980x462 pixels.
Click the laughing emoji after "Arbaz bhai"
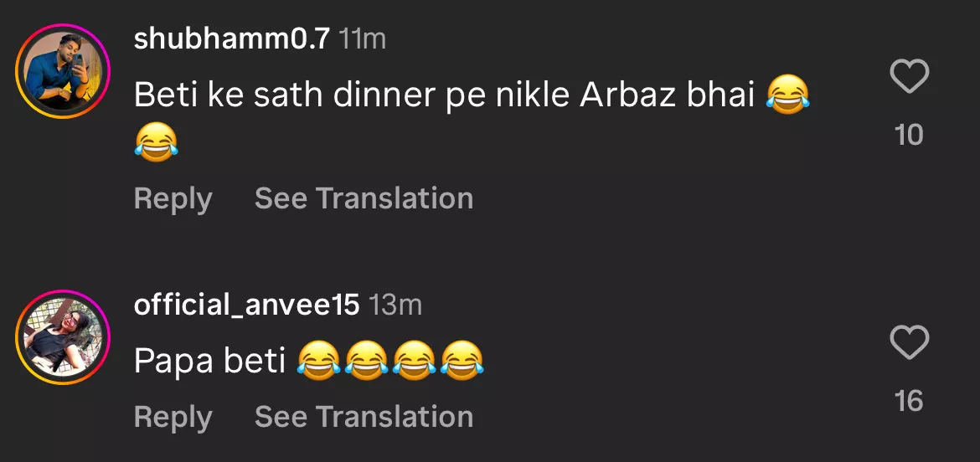pos(787,96)
